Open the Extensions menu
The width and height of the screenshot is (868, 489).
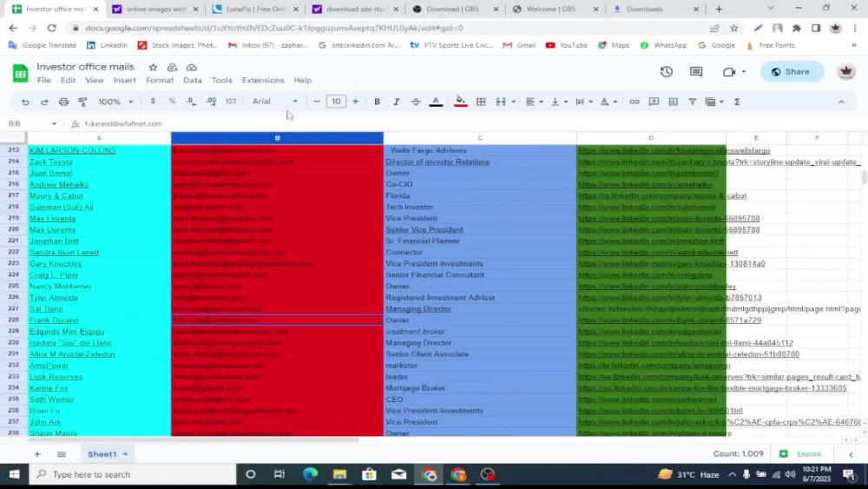pos(263,80)
